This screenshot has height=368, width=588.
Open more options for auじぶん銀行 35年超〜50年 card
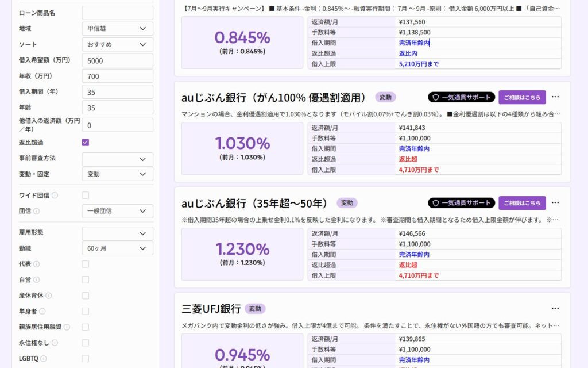coord(555,203)
